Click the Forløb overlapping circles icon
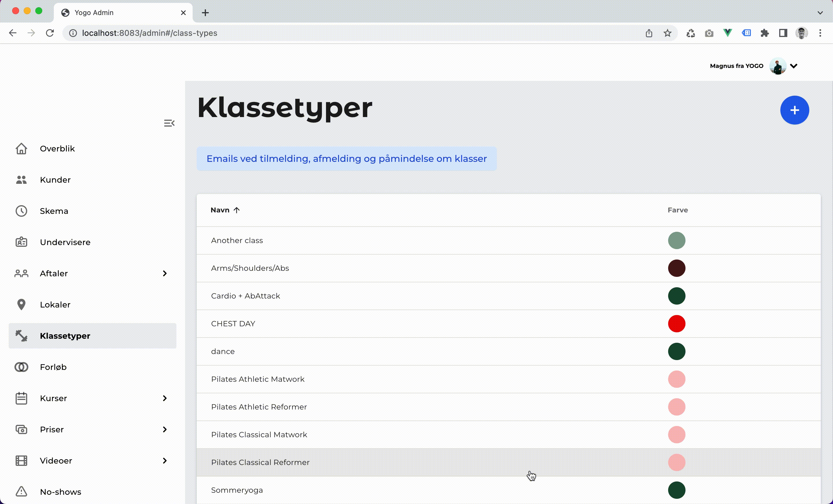The height and width of the screenshot is (504, 833). [21, 367]
